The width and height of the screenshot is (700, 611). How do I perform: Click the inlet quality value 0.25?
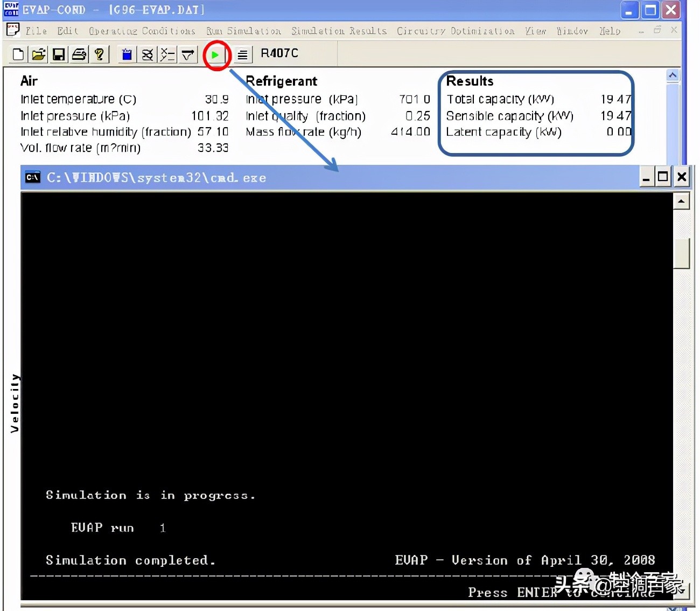[x=418, y=116]
